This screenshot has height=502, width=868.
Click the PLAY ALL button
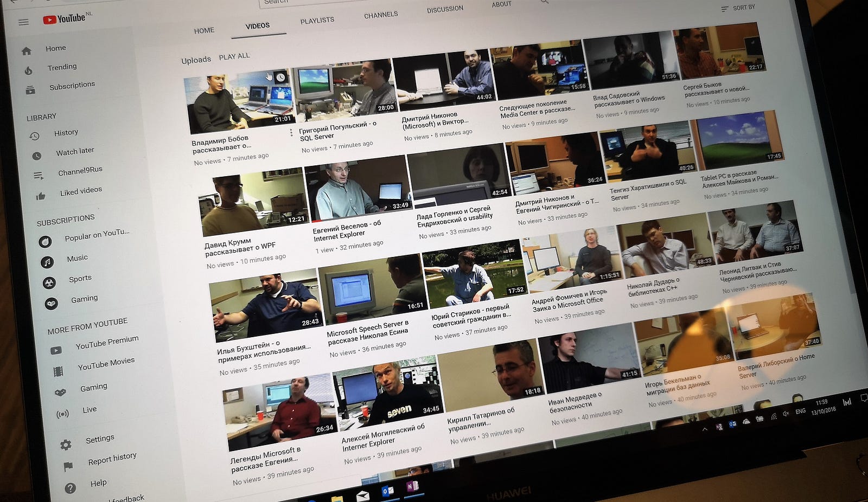pyautogui.click(x=234, y=56)
